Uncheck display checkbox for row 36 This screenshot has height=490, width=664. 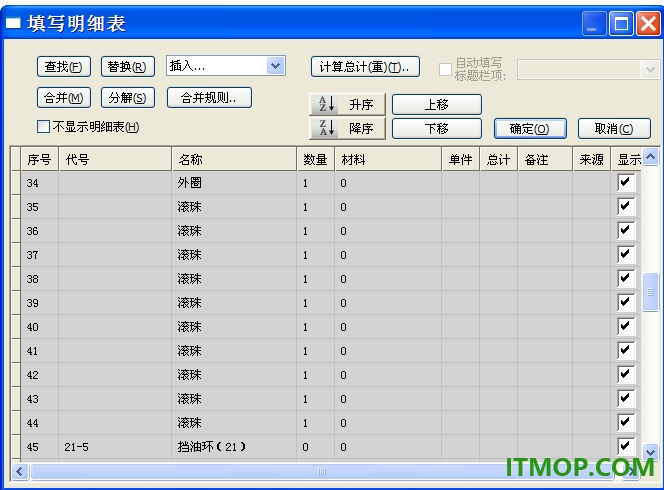click(626, 230)
